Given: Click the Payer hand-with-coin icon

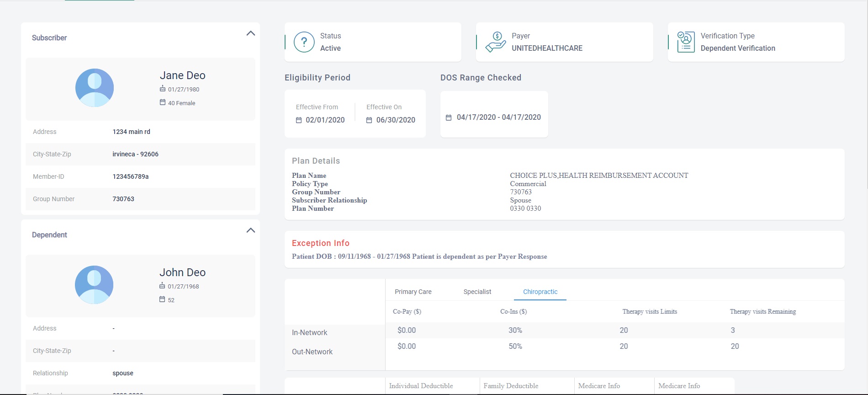Looking at the screenshot, I should (x=495, y=42).
